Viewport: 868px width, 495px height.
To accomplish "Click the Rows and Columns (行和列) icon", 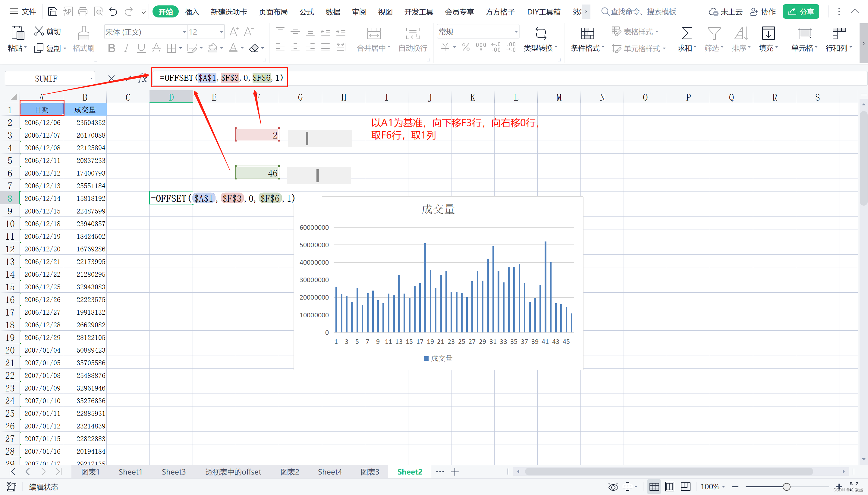I will pyautogui.click(x=839, y=33).
